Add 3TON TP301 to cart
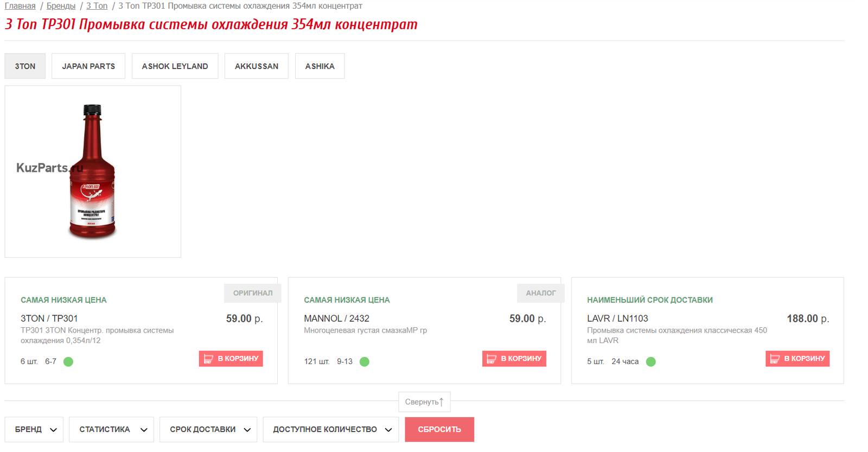Image resolution: width=868 pixels, height=452 pixels. click(231, 359)
